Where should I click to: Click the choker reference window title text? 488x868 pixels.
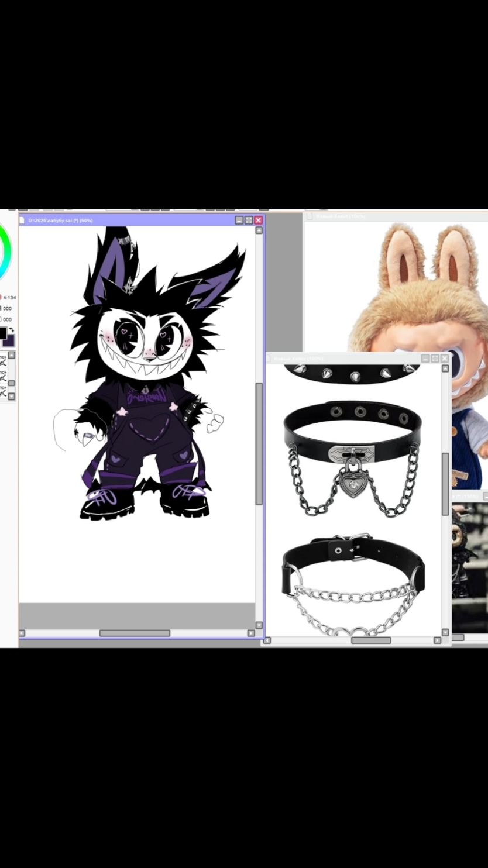pyautogui.click(x=298, y=359)
